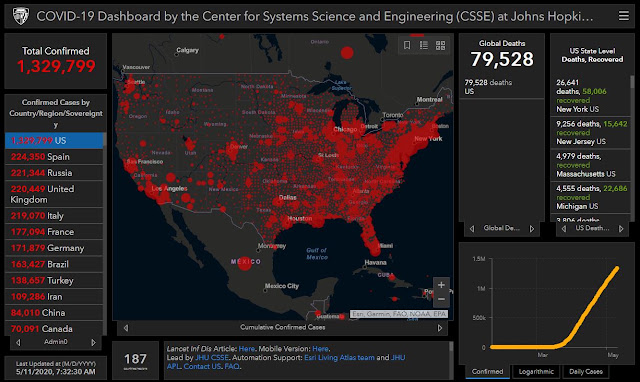Select Germany row with 171,879 cases
640x382 pixels.
pos(54,248)
